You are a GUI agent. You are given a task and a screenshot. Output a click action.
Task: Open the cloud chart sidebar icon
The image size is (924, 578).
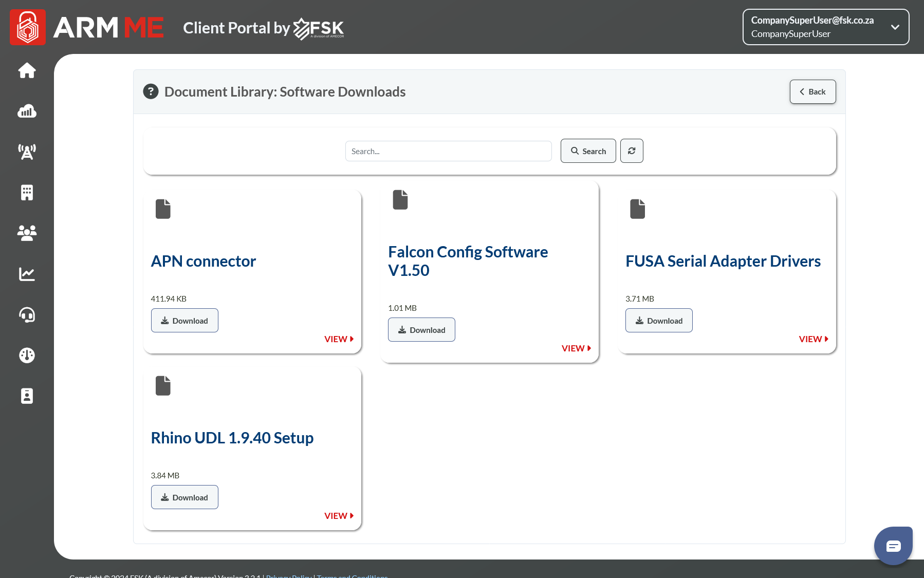27,111
